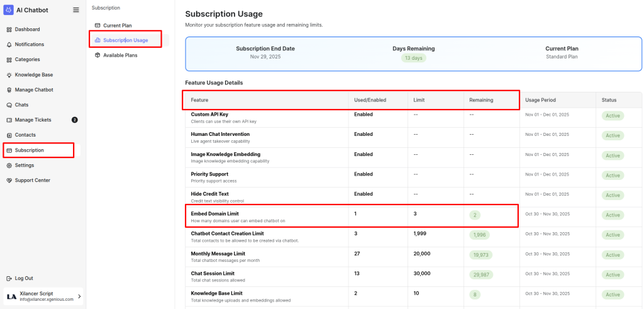Click Active status badge for Embed Domain Limit
Screen dimensions: 644x309
point(613,215)
